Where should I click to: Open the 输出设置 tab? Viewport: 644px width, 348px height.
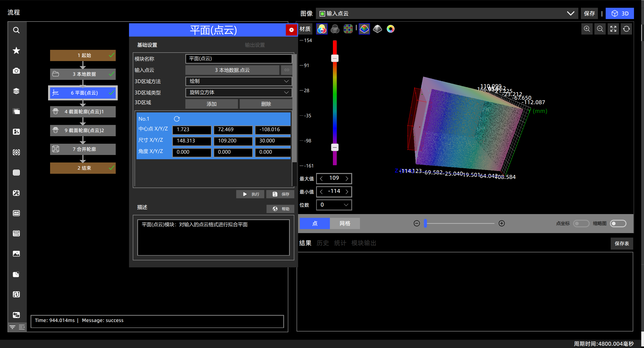[x=255, y=45]
